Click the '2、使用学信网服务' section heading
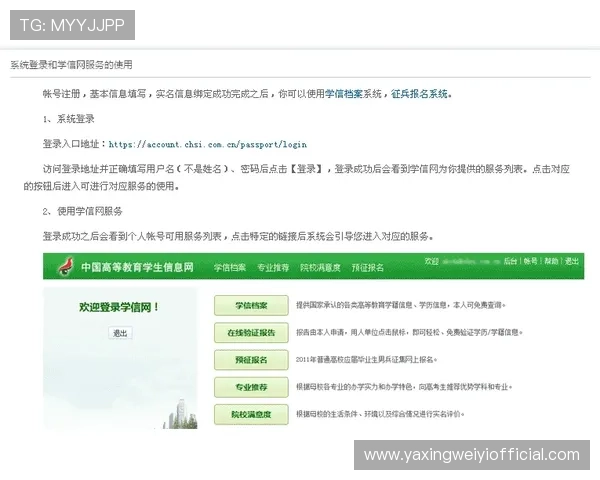The height and width of the screenshot is (480, 600). coord(83,211)
